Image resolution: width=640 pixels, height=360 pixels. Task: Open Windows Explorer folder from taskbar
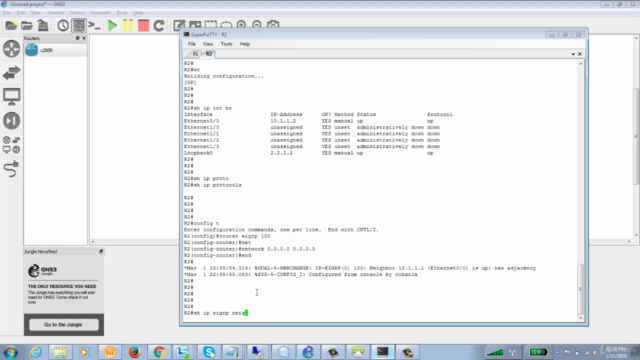pyautogui.click(x=60, y=352)
